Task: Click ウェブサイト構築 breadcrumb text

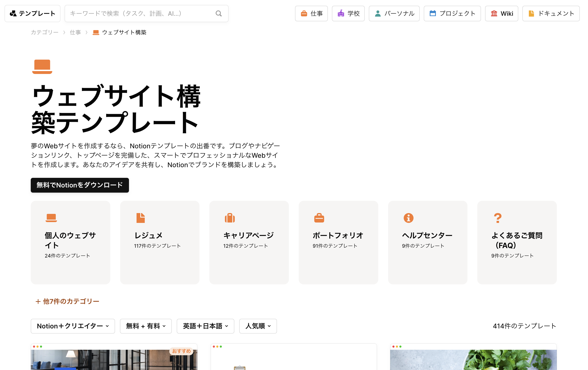Action: (124, 32)
